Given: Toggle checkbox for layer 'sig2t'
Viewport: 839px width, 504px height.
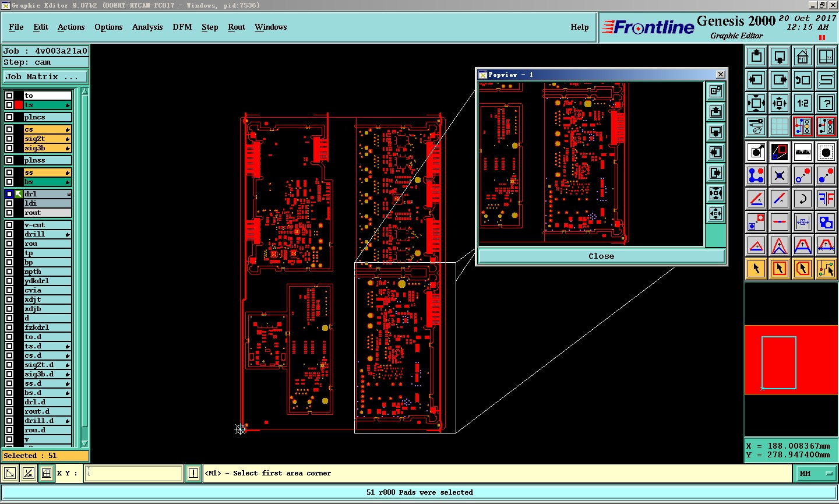Looking at the screenshot, I should [x=9, y=139].
